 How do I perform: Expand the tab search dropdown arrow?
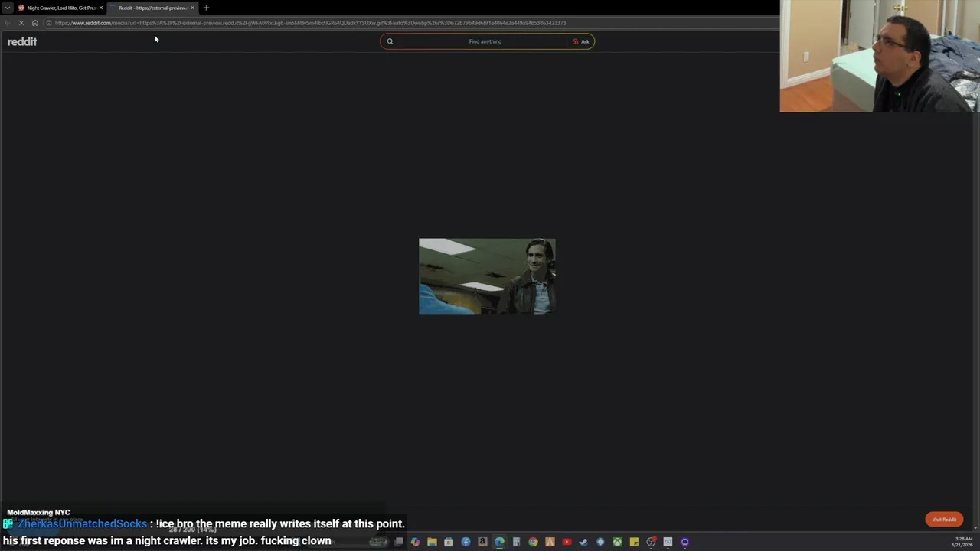coord(7,8)
